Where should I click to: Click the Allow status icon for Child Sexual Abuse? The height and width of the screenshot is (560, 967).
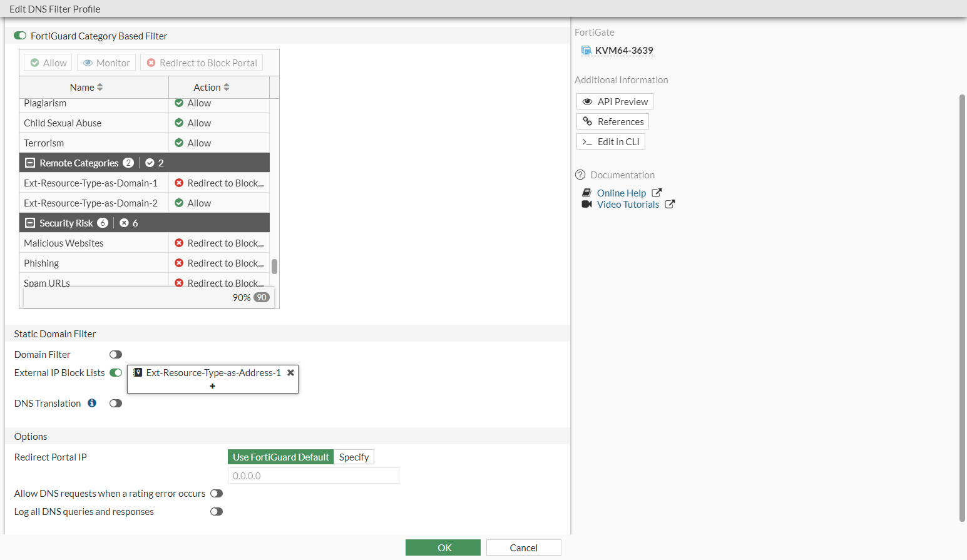(179, 123)
